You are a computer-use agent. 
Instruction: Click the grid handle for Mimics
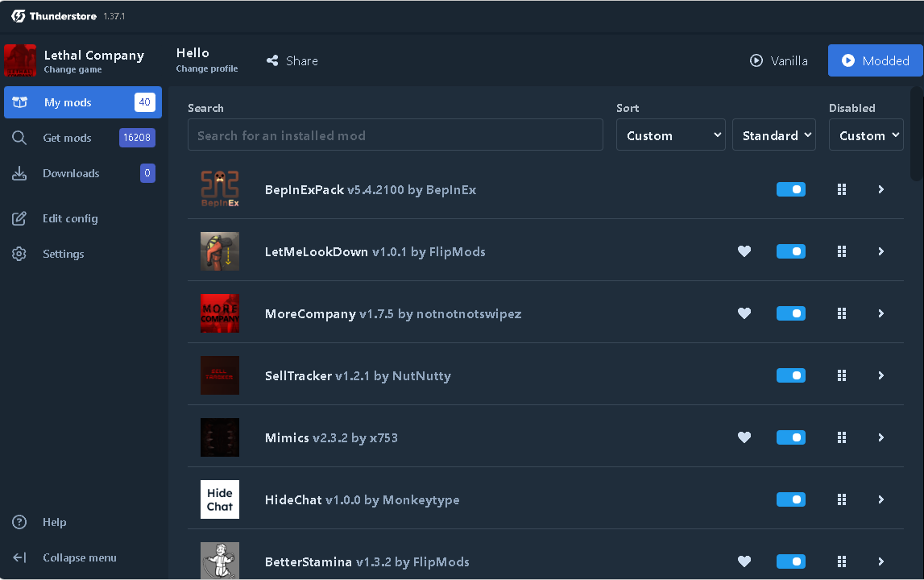click(842, 437)
